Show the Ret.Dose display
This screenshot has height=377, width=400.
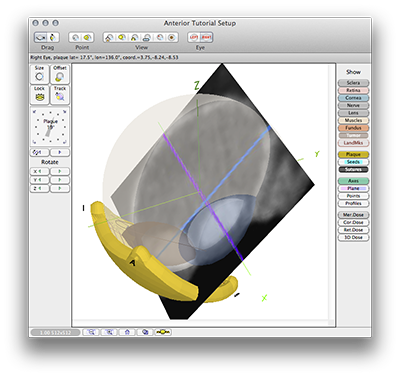(x=353, y=230)
